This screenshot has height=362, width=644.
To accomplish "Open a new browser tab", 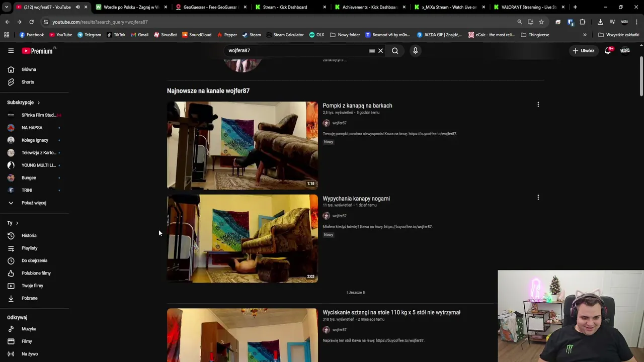I will coord(575,7).
